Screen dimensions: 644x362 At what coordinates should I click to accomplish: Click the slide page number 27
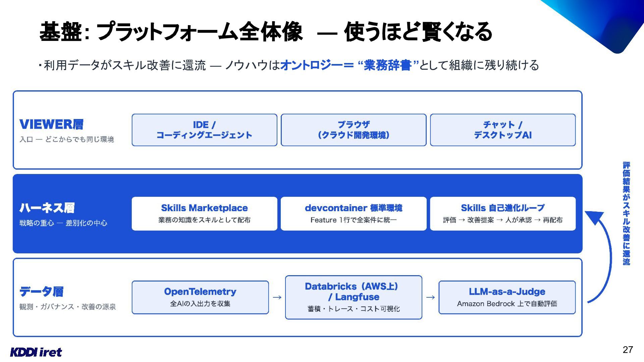pyautogui.click(x=628, y=350)
